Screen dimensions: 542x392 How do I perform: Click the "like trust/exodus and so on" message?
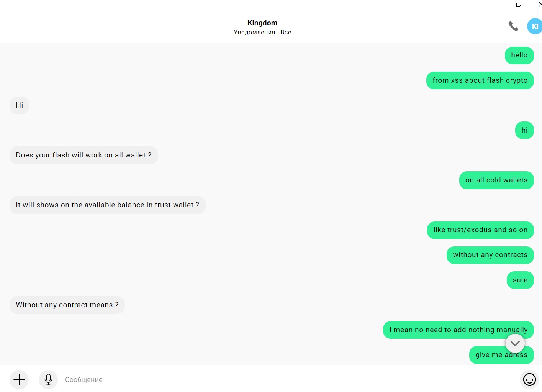click(x=480, y=230)
